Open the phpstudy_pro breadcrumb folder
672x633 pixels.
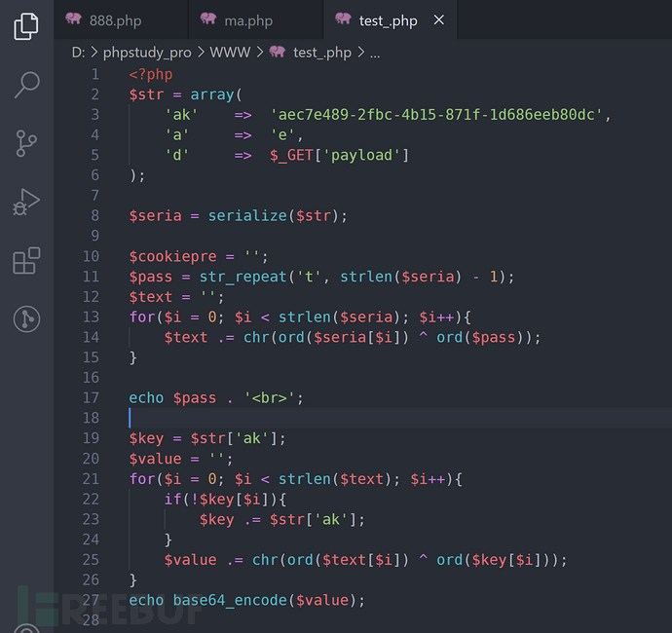coord(147,53)
